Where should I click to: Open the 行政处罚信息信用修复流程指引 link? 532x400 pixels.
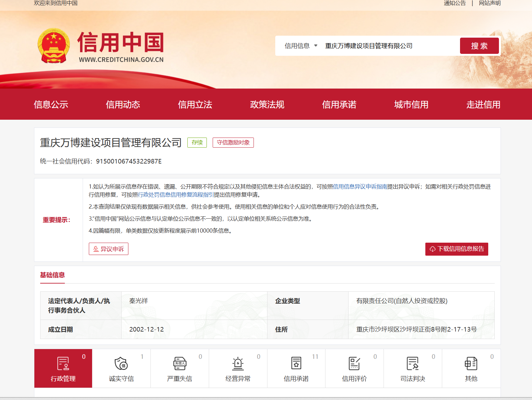(x=176, y=195)
